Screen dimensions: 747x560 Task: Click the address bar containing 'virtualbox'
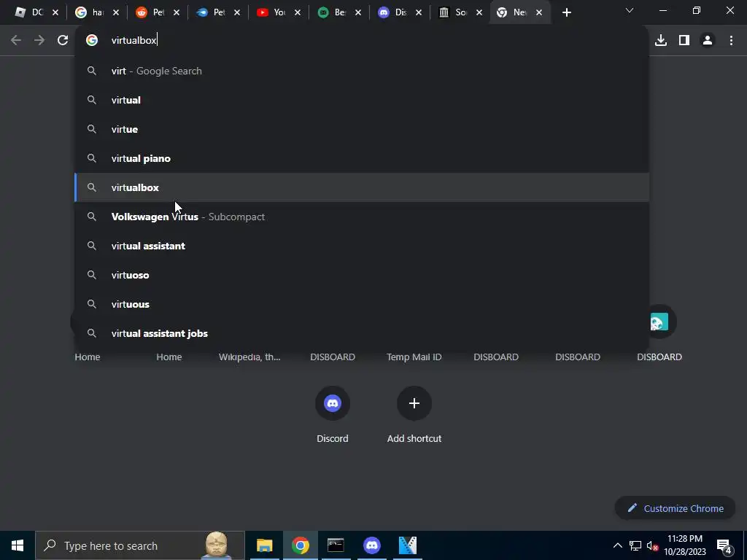(362, 41)
